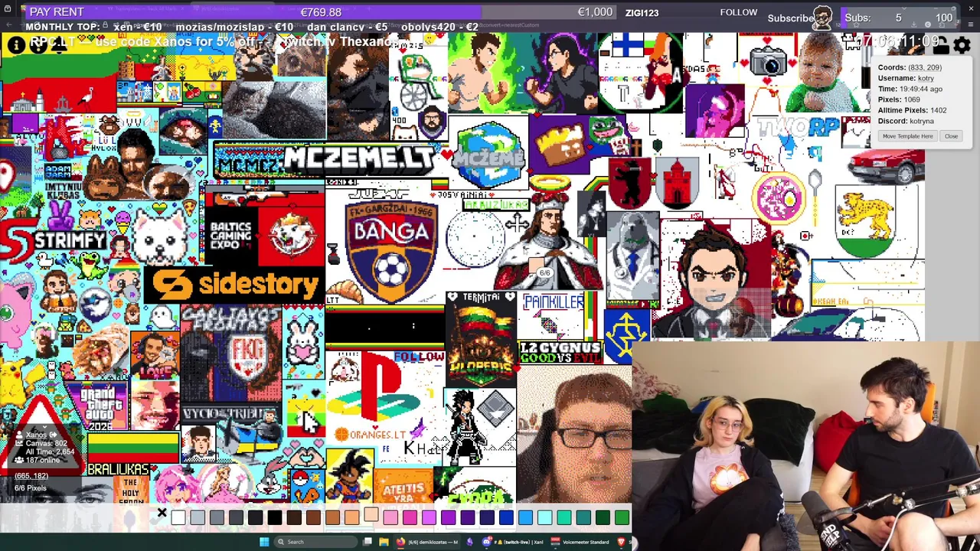Select the purple color swatch
The image size is (980, 551).
[x=448, y=518]
